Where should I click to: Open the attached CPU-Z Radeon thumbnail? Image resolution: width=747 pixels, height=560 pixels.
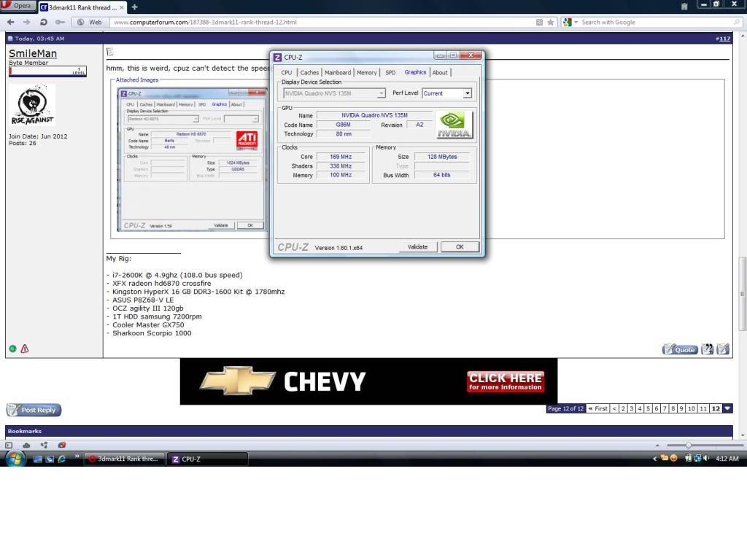(193, 160)
